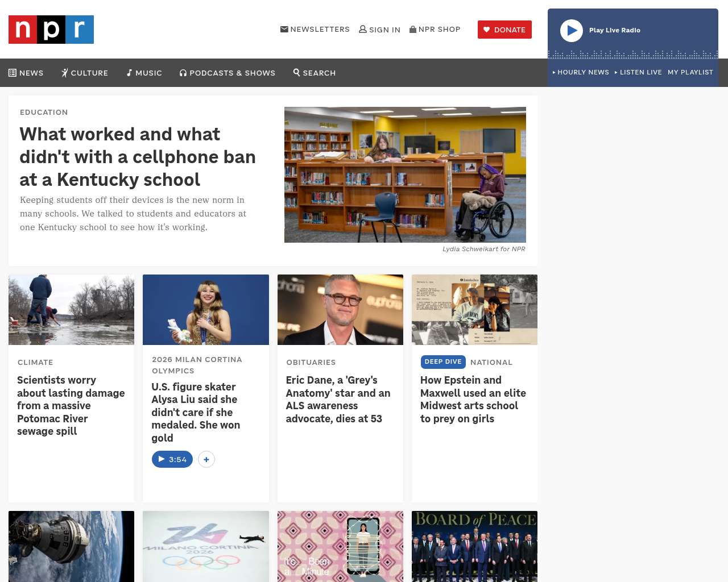
Task: Read the Alysa Liu gold medal story
Action: 196,413
